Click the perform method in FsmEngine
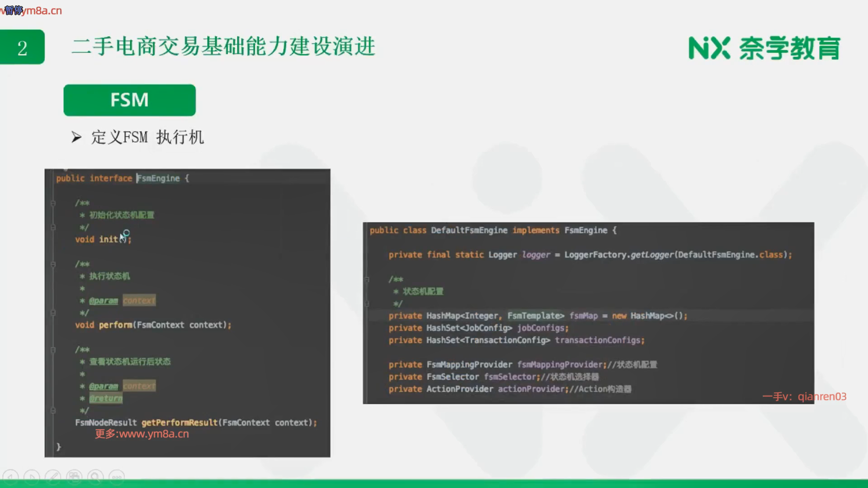This screenshot has height=488, width=868. pos(116,325)
